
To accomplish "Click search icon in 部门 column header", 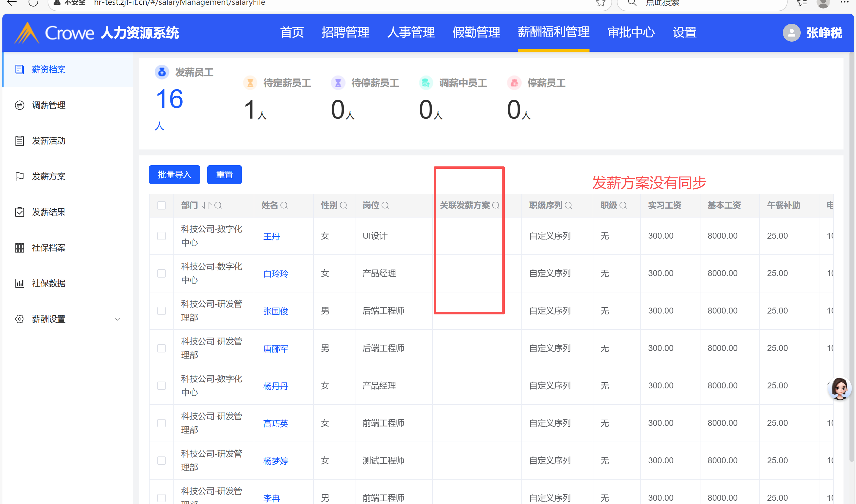I will [218, 205].
